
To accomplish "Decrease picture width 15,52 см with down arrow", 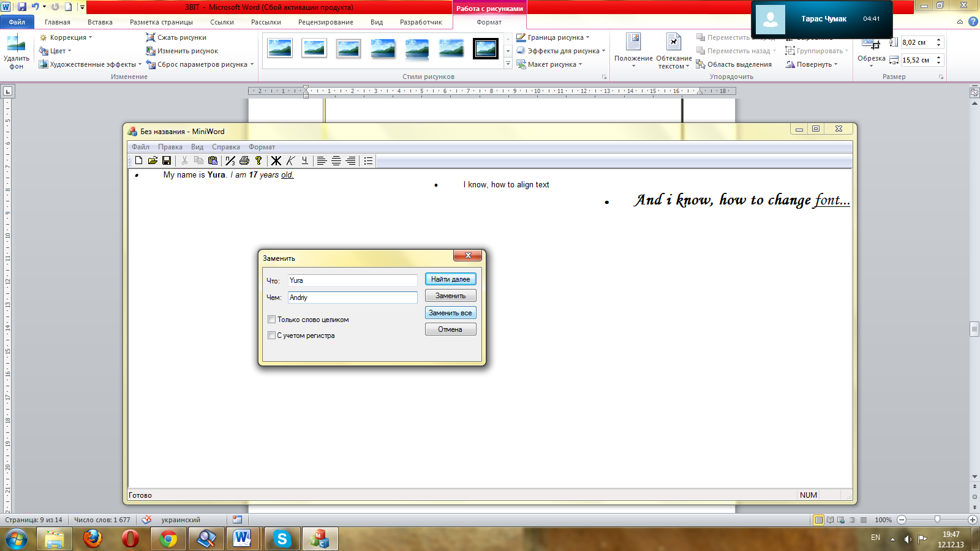I will coord(938,63).
